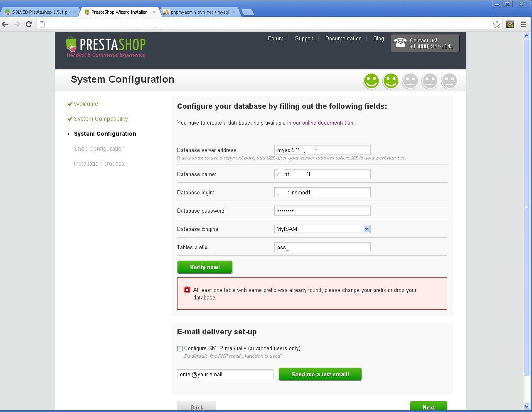The height and width of the screenshot is (412, 532).
Task: Click the Database server address field
Action: pos(323,150)
